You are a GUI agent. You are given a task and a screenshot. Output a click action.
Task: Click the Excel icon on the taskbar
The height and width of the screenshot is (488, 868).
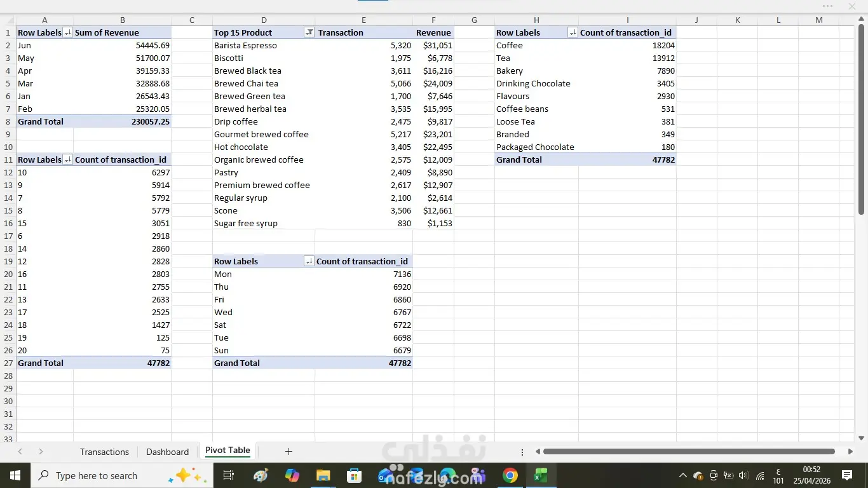point(541,475)
